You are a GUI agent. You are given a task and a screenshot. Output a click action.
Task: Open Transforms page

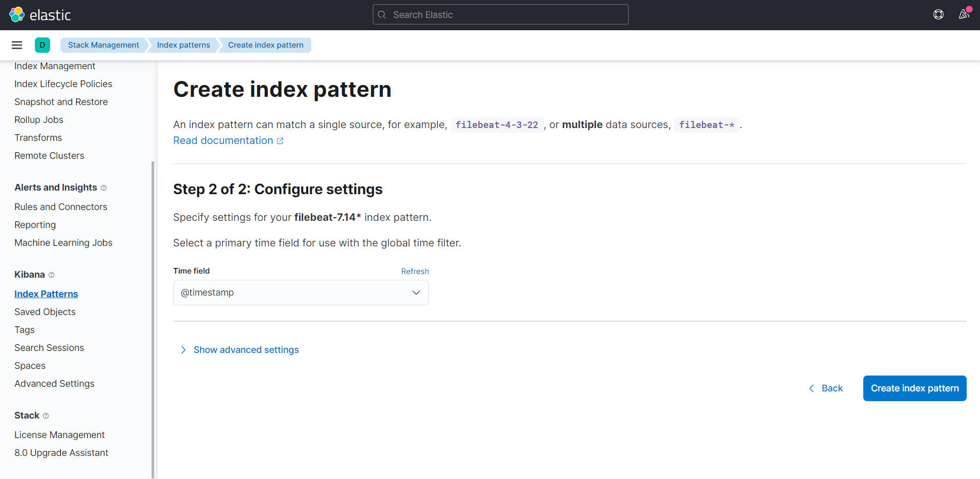pyautogui.click(x=38, y=138)
